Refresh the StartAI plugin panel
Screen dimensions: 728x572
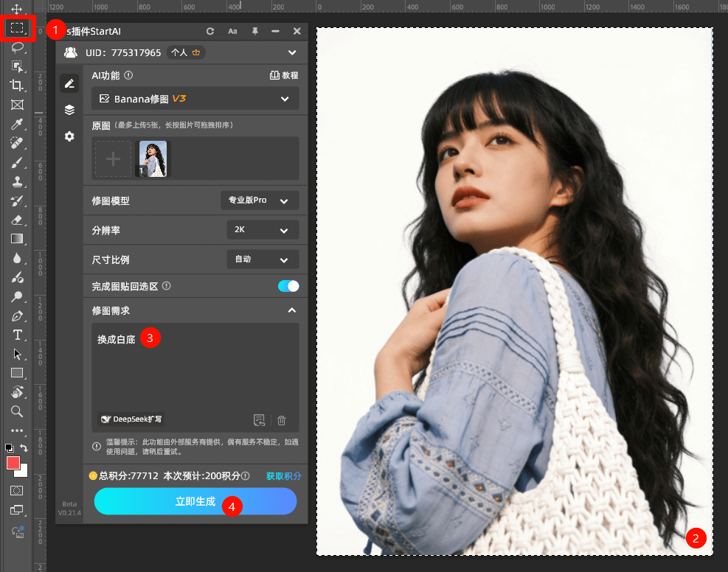(x=209, y=31)
